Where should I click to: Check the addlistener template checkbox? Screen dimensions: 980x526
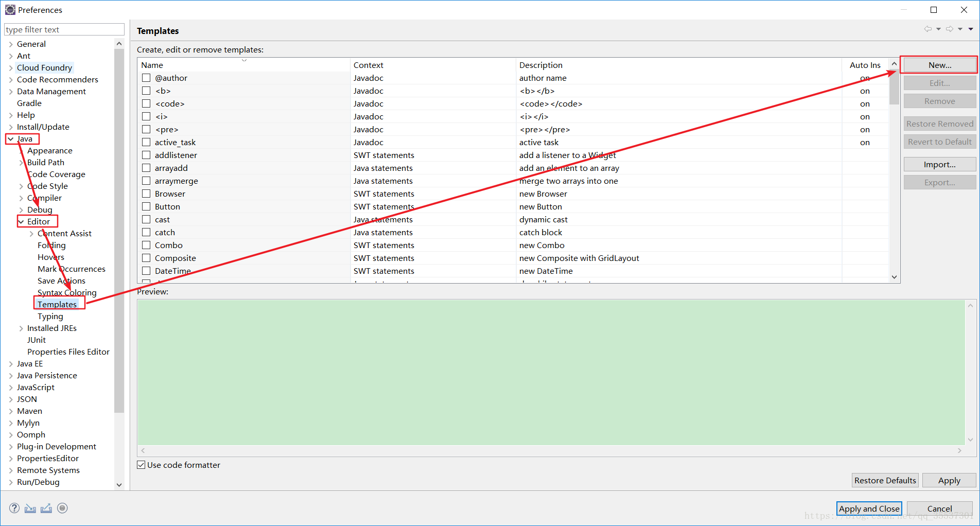pyautogui.click(x=146, y=155)
